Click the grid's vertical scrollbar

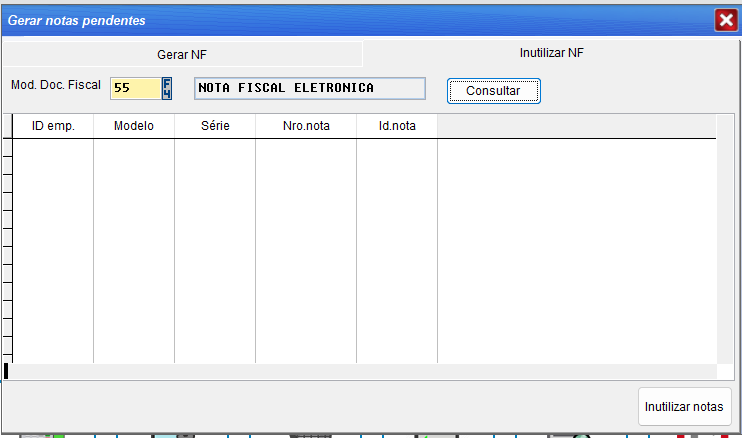725,239
